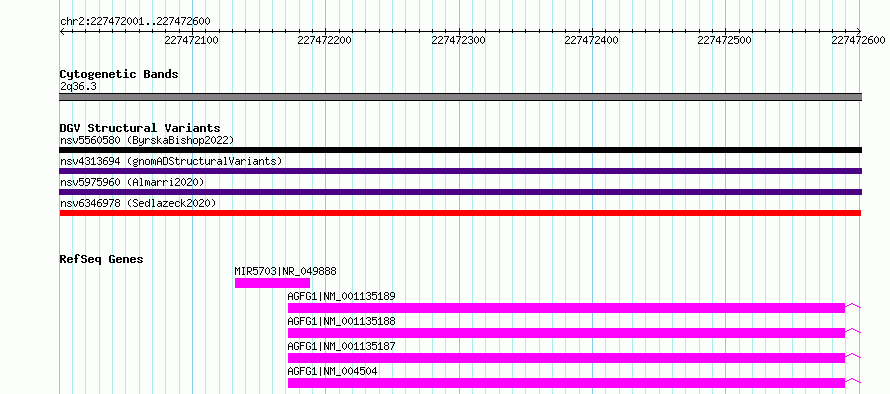Select the AGFG1 NM_004504 exon bar
The width and height of the screenshot is (890, 394).
[566, 383]
